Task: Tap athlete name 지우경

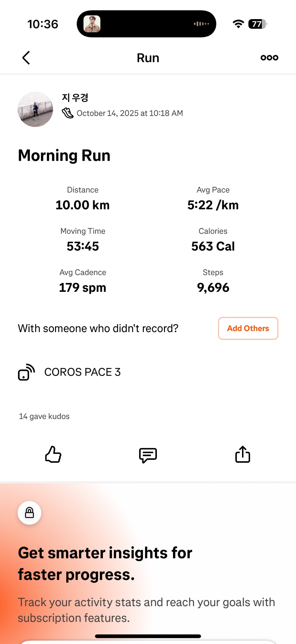Action: click(75, 98)
